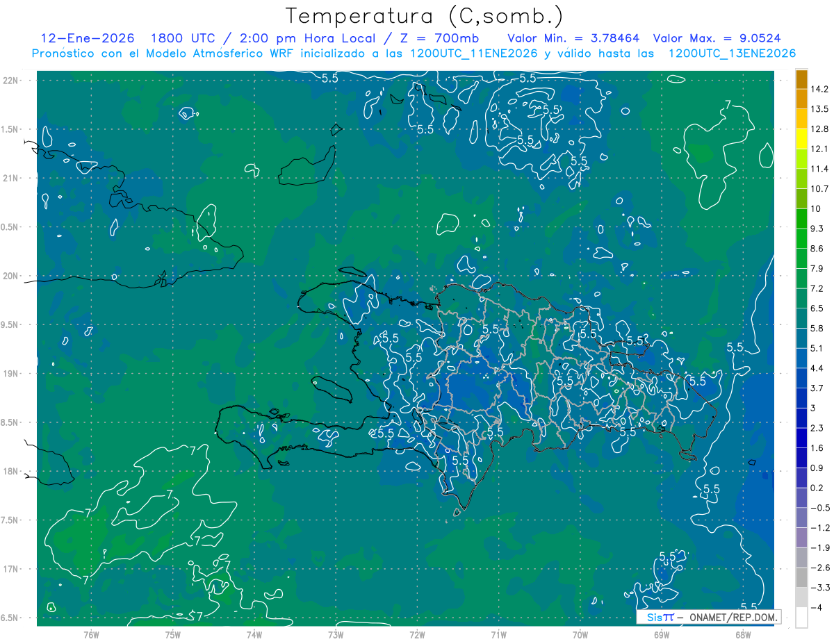
Task: Click the "17N" latitude axis label
Action: pos(10,569)
